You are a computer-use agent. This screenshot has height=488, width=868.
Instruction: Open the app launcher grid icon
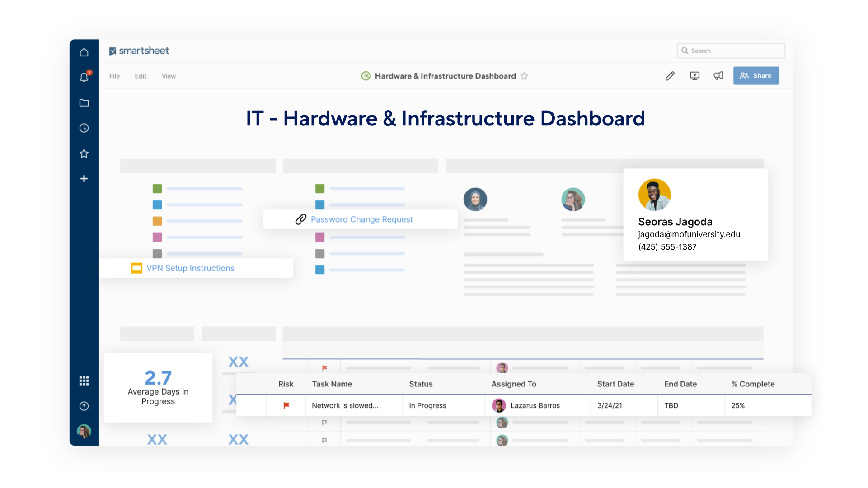pyautogui.click(x=84, y=381)
